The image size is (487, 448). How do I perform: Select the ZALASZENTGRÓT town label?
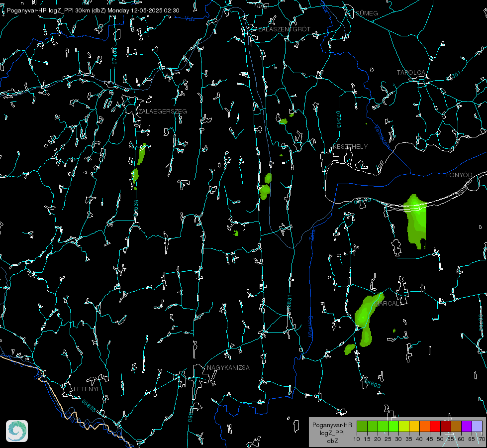coord(285,29)
